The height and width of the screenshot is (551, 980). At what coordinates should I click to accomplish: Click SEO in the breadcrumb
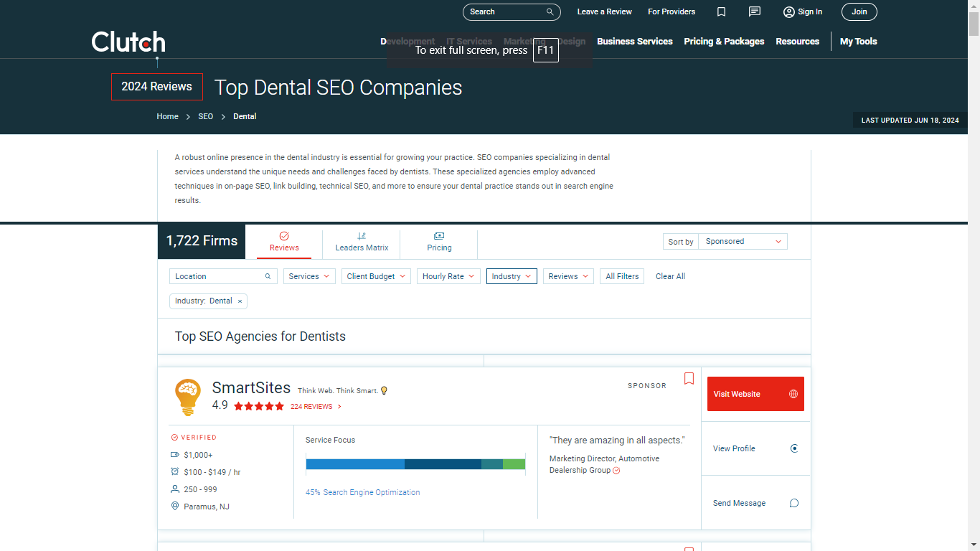[x=206, y=116]
